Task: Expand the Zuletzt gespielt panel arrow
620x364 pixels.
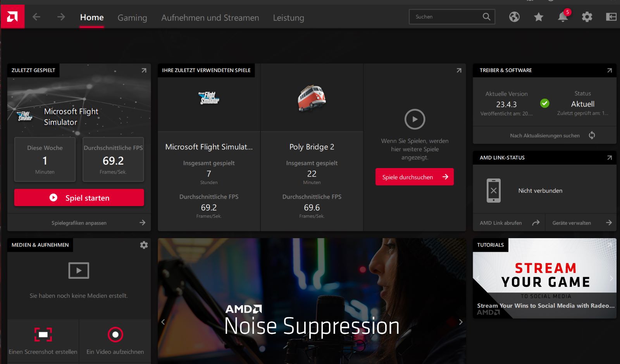Action: point(144,70)
